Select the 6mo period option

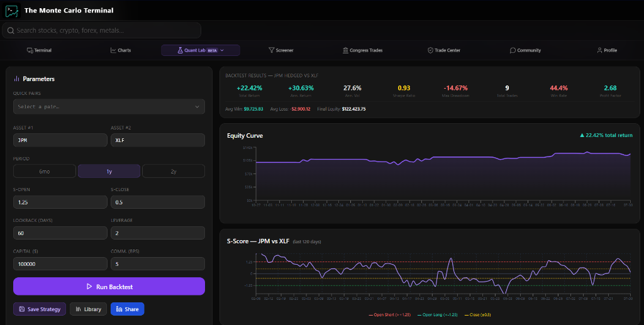(x=45, y=171)
